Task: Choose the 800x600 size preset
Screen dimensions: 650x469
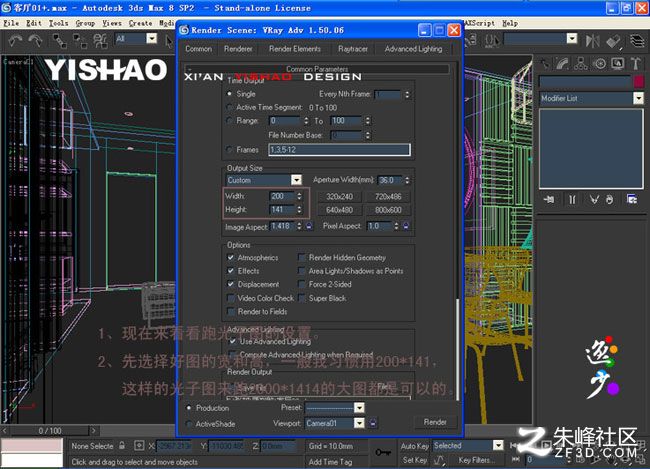Action: coord(388,210)
